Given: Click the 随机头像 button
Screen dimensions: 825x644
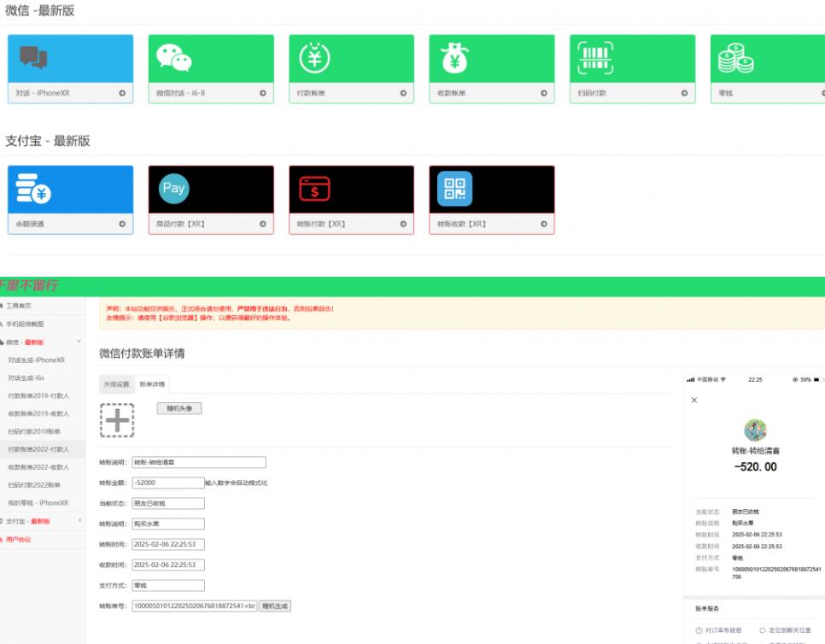Looking at the screenshot, I should tap(178, 408).
